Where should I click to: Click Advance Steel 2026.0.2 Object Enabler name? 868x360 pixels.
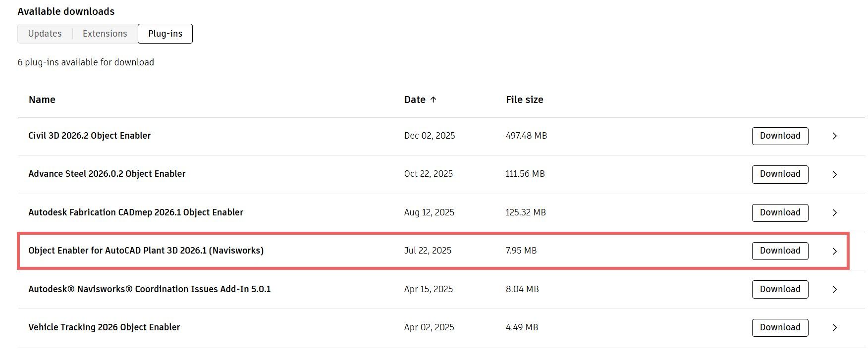tap(107, 174)
